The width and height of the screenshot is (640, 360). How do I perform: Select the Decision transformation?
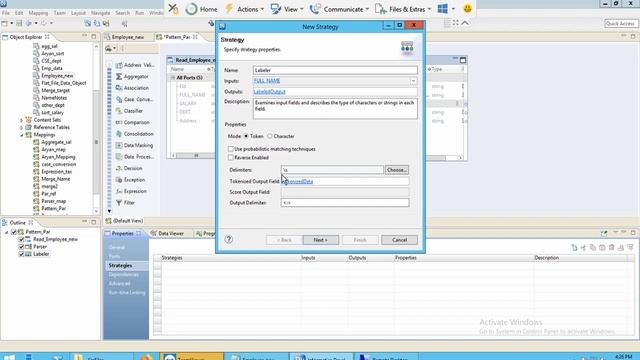coord(129,168)
